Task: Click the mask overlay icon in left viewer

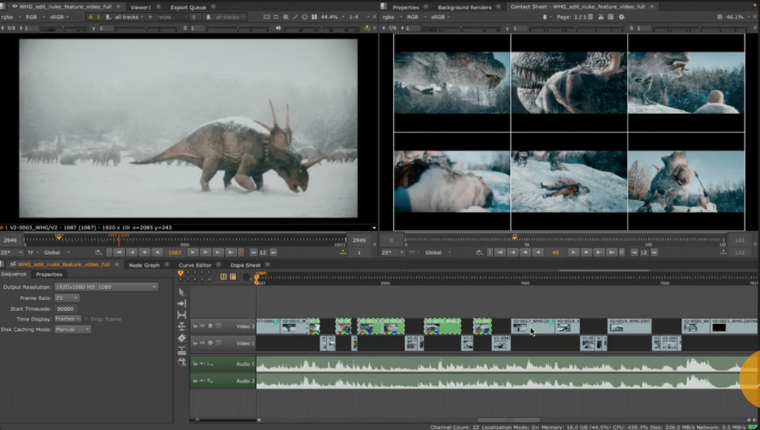Action: tap(276, 17)
